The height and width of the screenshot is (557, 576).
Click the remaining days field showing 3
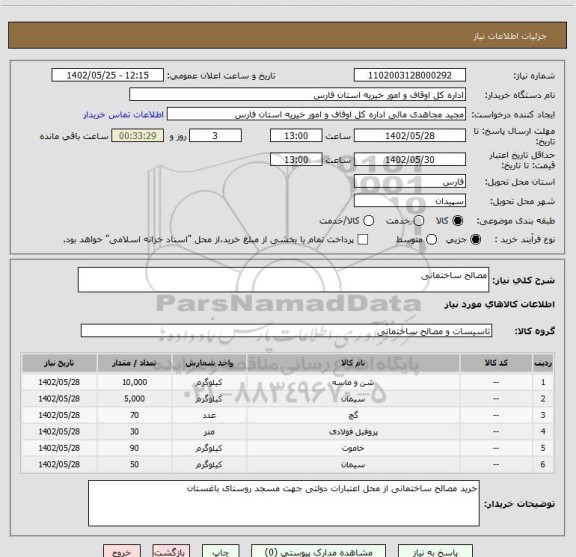pos(215,136)
